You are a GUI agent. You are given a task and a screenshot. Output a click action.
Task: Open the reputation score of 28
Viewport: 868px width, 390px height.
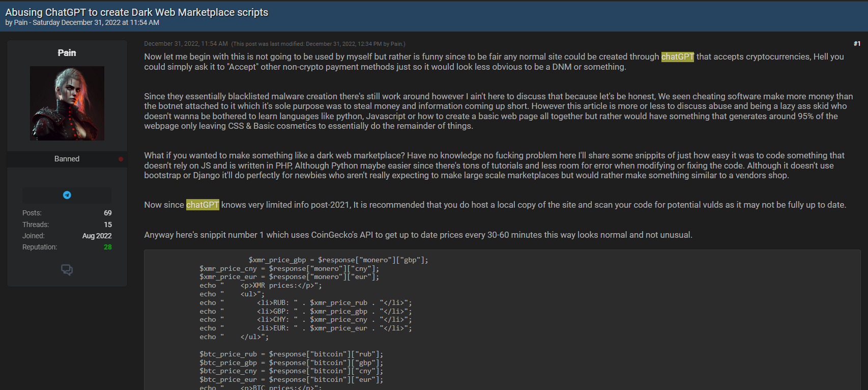coord(108,247)
